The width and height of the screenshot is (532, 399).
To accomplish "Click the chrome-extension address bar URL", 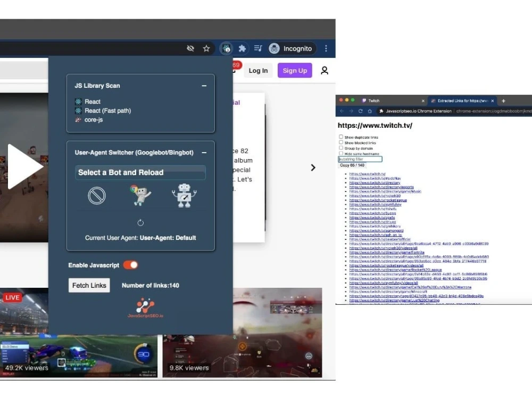I will click(x=494, y=111).
